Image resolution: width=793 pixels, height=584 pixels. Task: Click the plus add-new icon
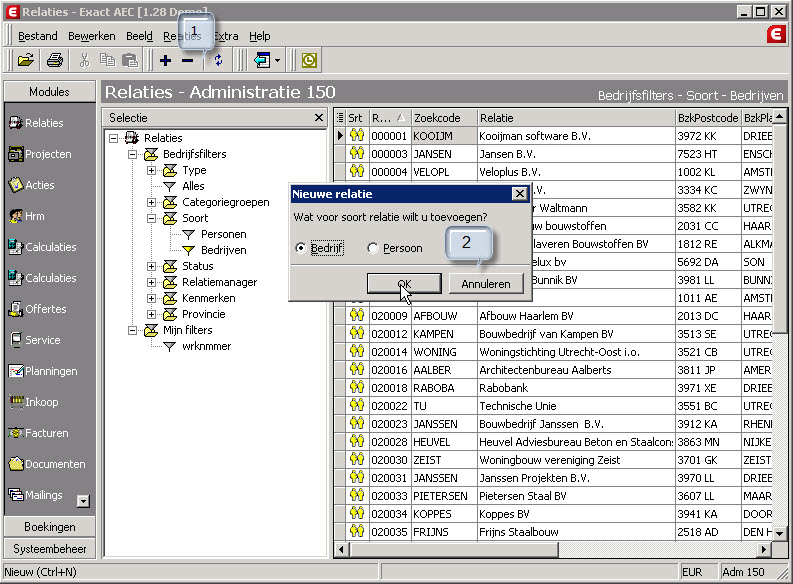tap(165, 61)
